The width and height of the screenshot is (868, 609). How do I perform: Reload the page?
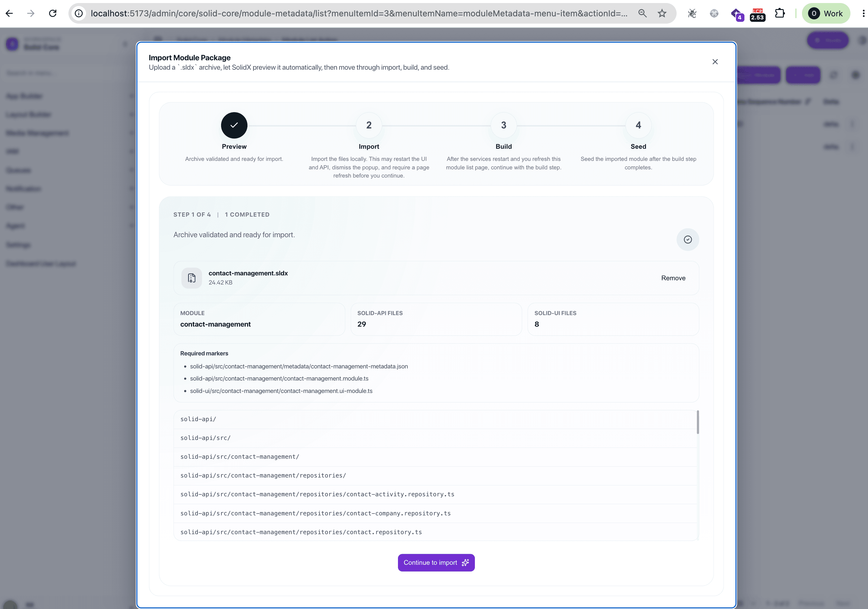53,14
